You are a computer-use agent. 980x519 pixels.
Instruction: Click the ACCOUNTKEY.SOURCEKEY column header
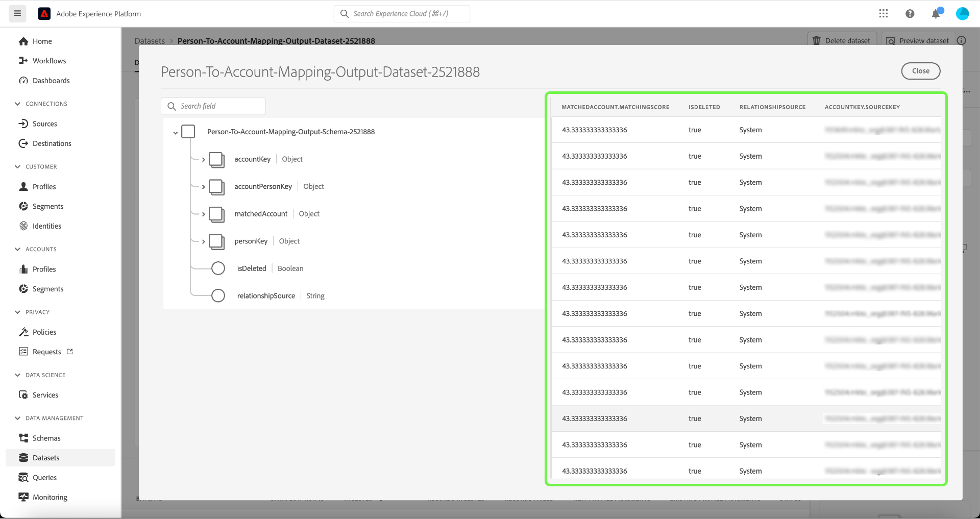862,107
